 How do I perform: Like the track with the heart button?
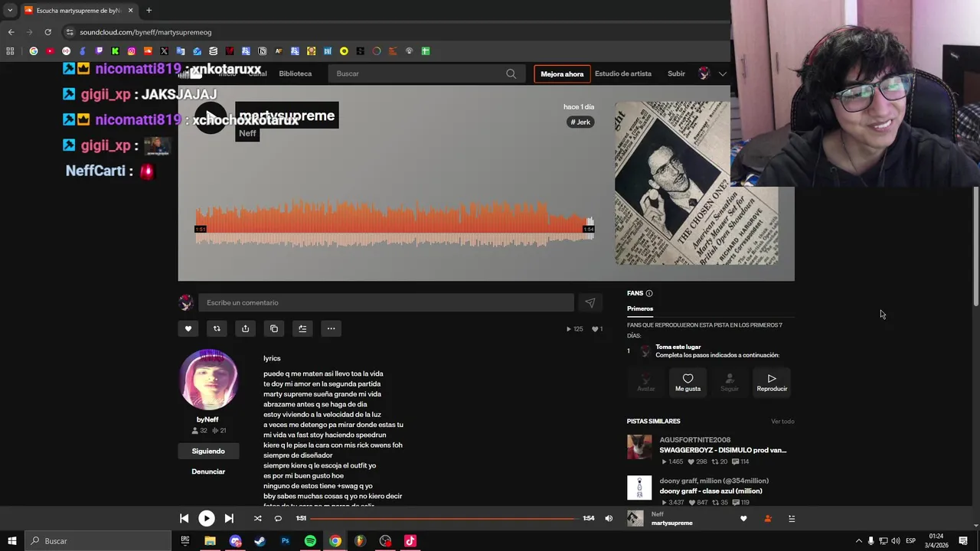pyautogui.click(x=188, y=329)
